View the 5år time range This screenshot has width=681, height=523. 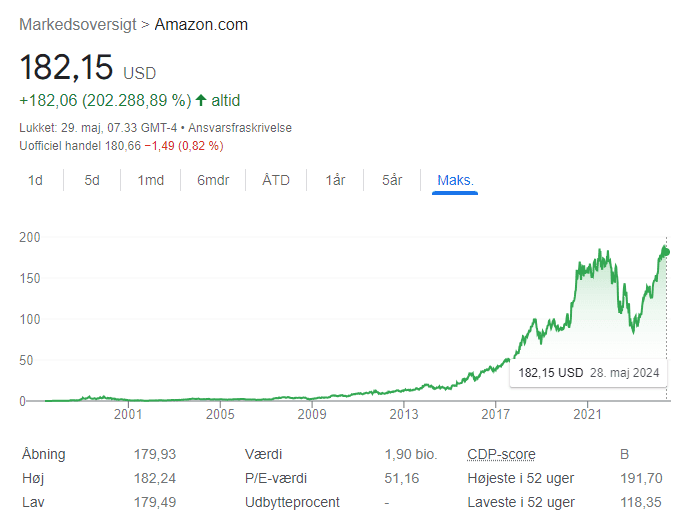pos(392,180)
